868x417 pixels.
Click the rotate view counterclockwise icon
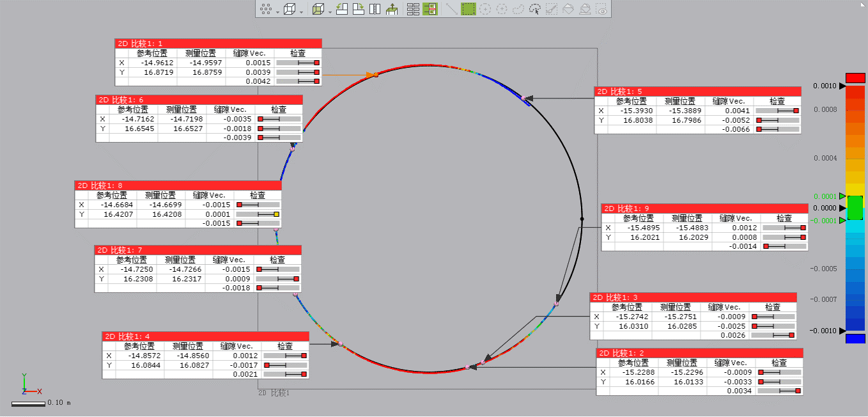coord(342,9)
